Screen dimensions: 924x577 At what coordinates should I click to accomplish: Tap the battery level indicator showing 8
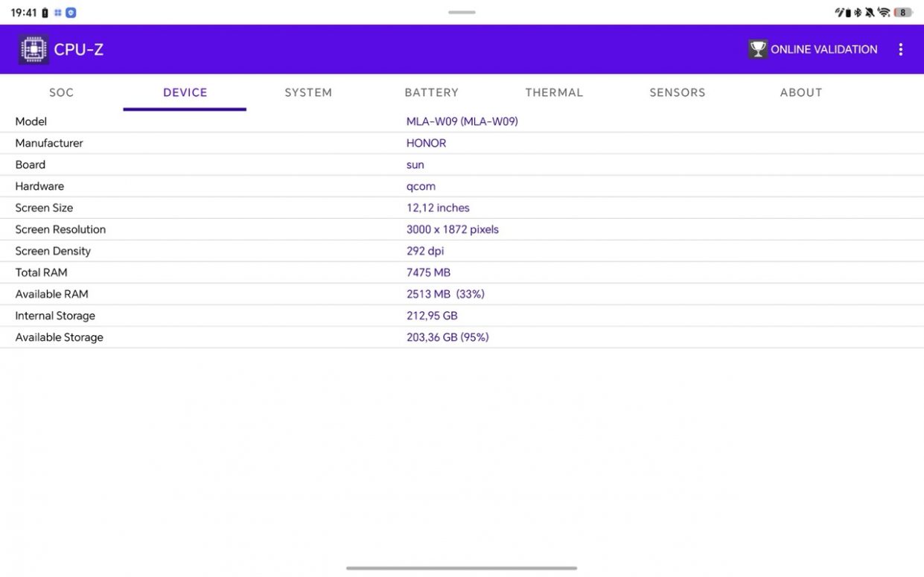click(903, 12)
